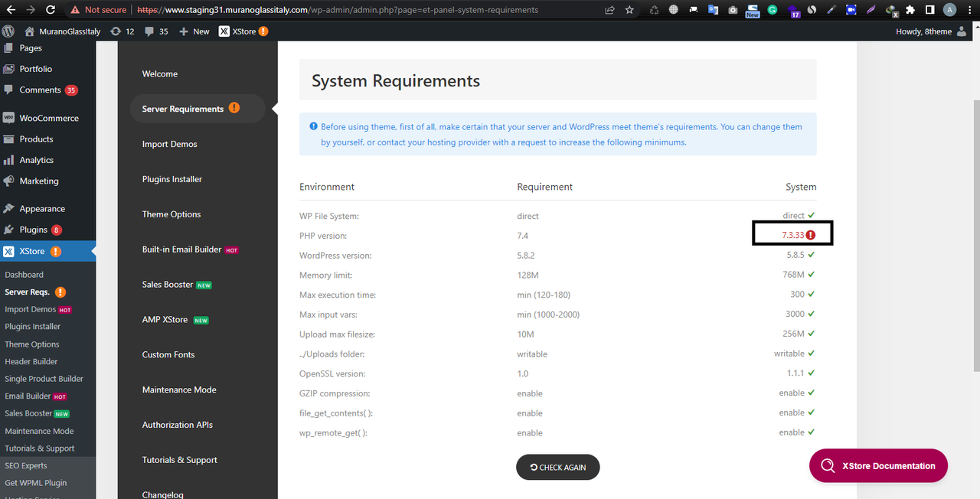This screenshot has height=499, width=980.
Task: Open the color picker eyedropper extension
Action: coord(831,10)
